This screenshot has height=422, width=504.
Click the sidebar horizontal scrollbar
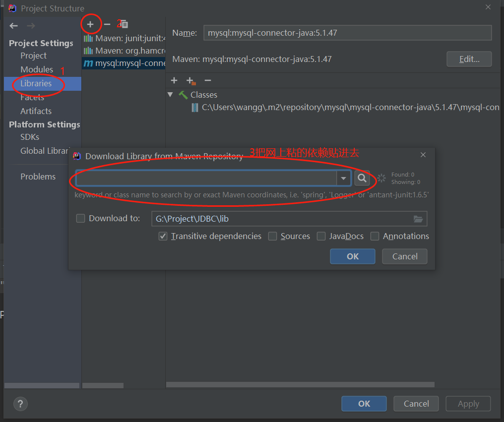point(42,385)
